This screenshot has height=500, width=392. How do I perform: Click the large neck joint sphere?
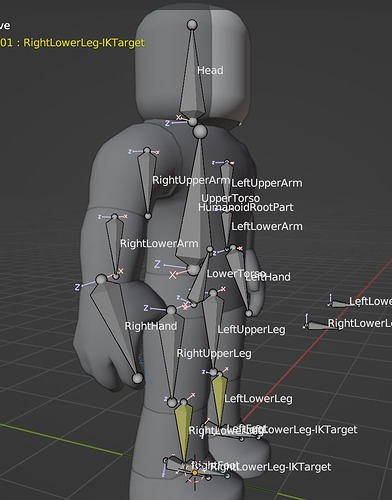click(200, 131)
